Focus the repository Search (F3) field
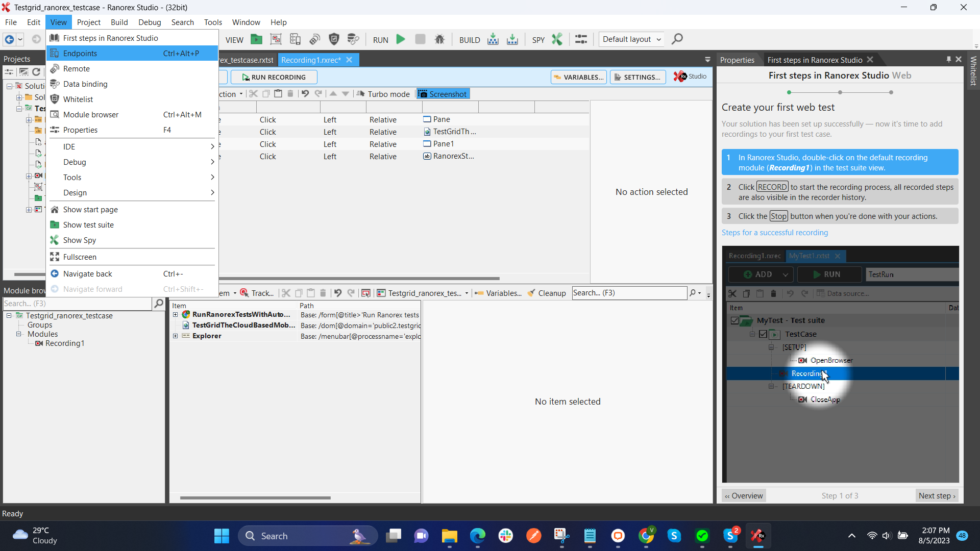980x551 pixels. 629,293
